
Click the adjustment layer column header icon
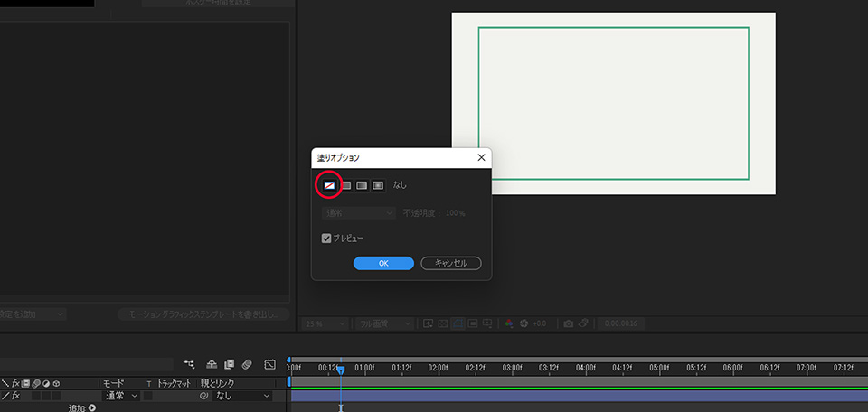pyautogui.click(x=46, y=383)
